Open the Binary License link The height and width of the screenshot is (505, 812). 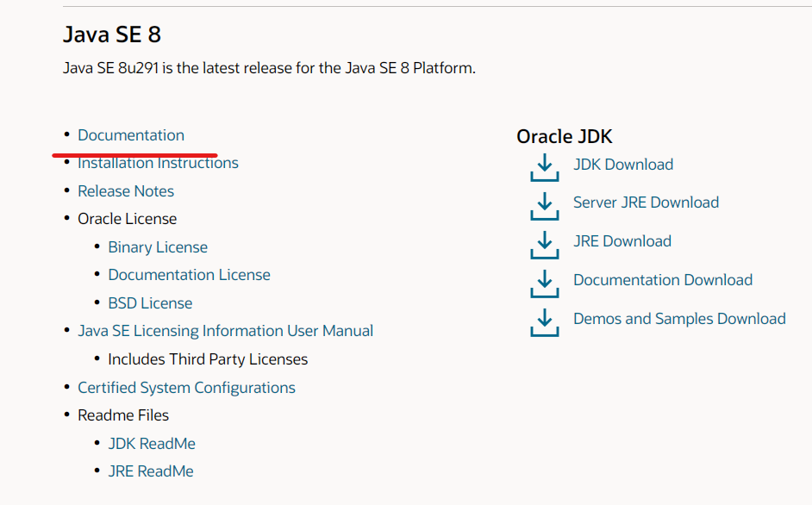(x=158, y=247)
